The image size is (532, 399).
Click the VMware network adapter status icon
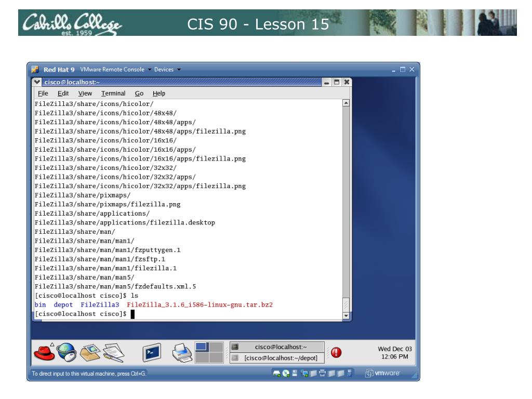pos(304,374)
